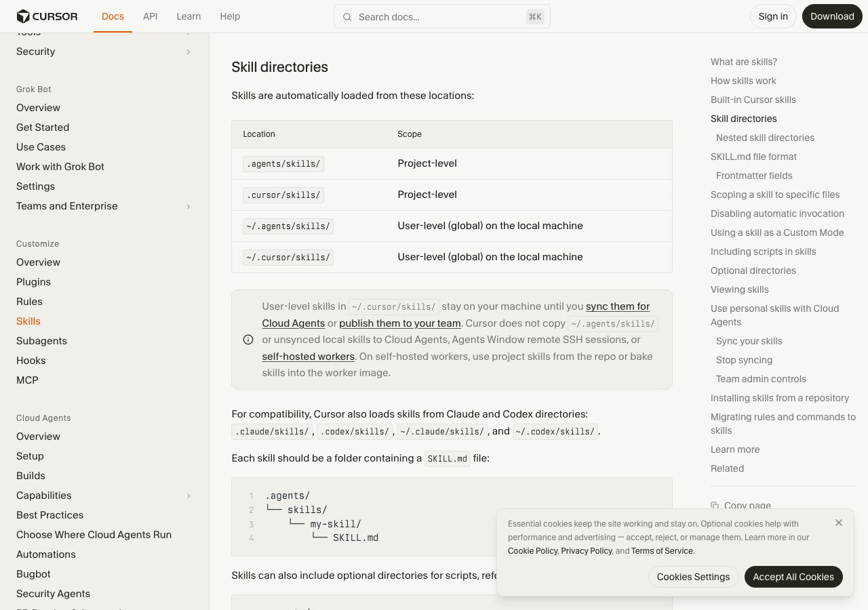
Task: Jump to 'Scoping a skill to specific files'
Action: (x=775, y=195)
